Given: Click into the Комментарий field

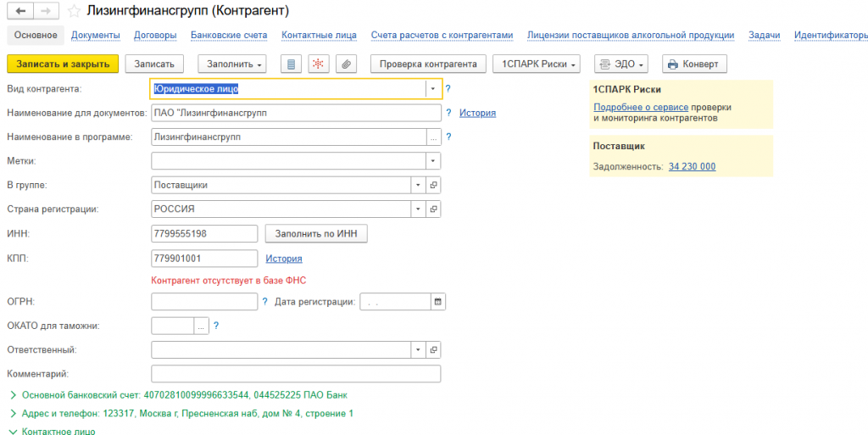Looking at the screenshot, I should point(296,374).
